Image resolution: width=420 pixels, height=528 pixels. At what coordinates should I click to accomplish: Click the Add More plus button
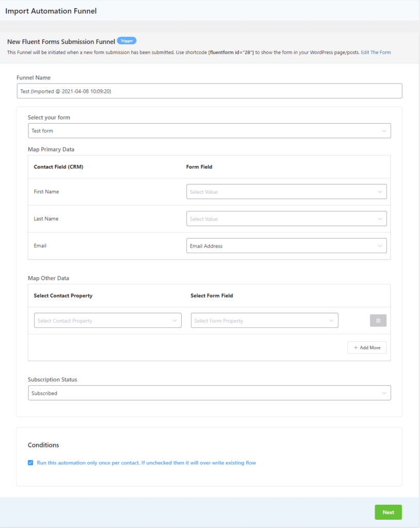[367, 348]
